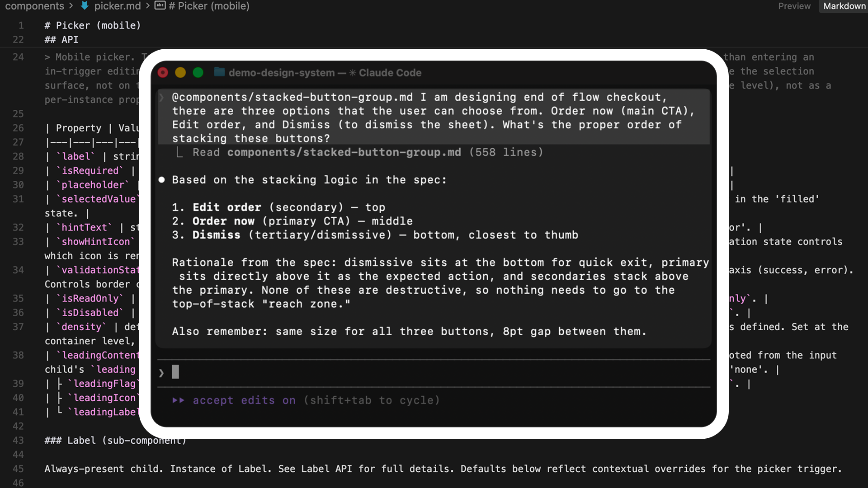Click the asterisk icon before Claude Code title
This screenshot has height=488, width=868.
352,73
